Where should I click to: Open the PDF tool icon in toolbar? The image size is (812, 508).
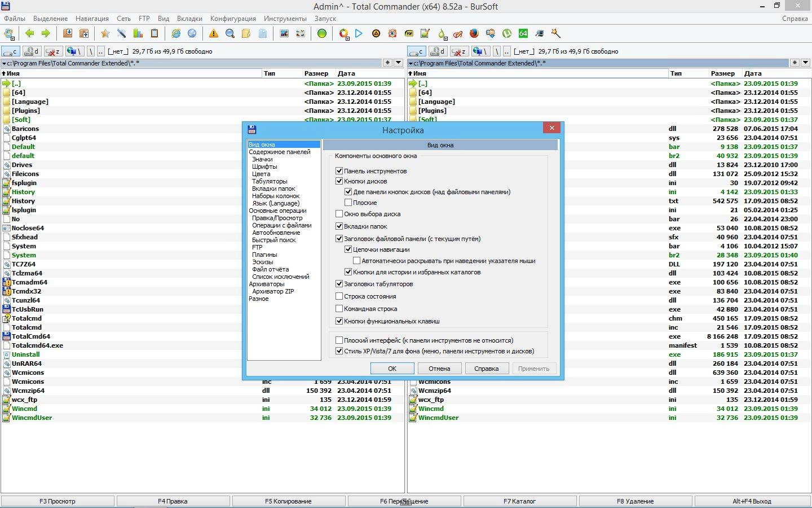click(x=409, y=33)
